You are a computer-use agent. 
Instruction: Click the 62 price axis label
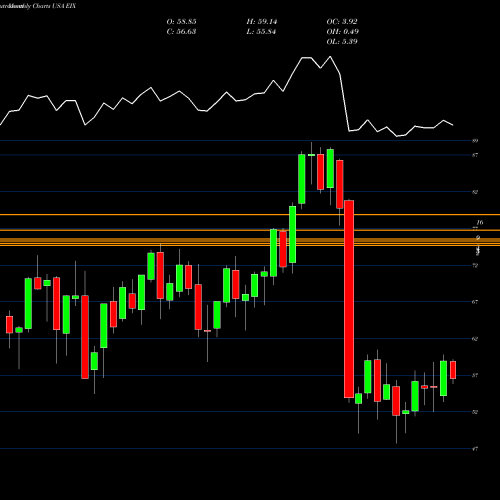tap(475, 339)
